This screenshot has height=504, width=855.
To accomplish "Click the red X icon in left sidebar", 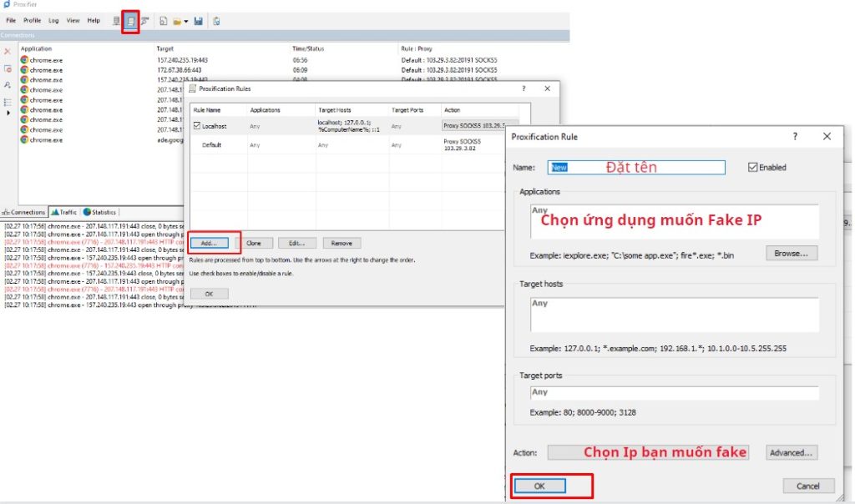I will tap(8, 52).
